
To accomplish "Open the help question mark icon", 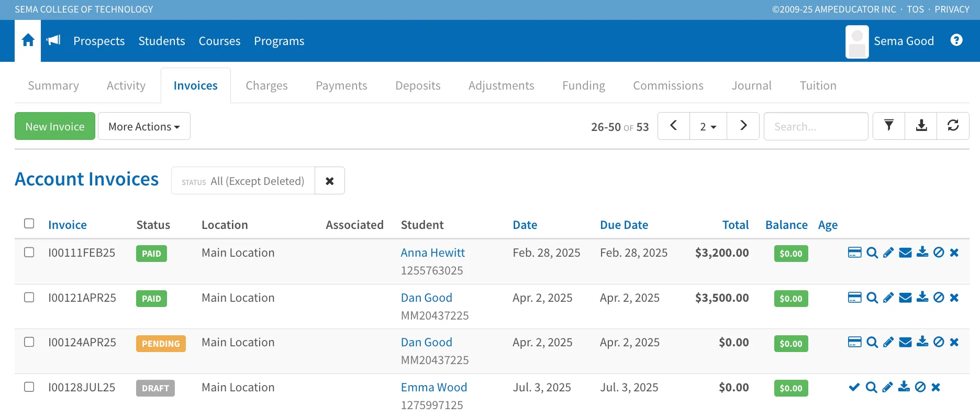I will [x=956, y=40].
